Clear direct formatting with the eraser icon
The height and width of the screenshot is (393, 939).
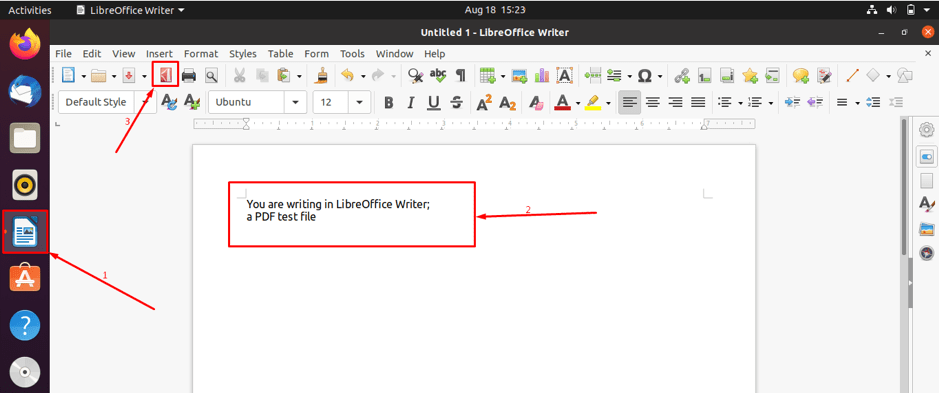tap(536, 102)
